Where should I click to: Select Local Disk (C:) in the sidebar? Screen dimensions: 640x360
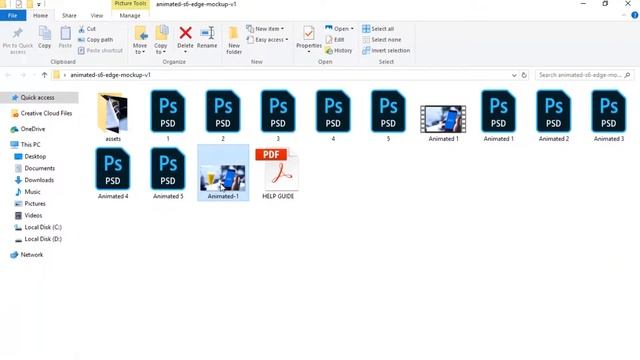point(38,227)
